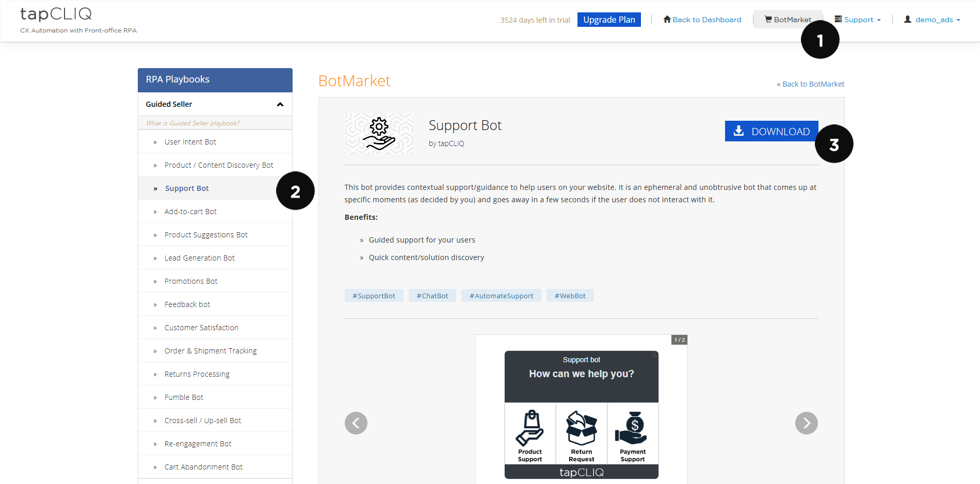Click the Upgrade Plan button
This screenshot has height=484, width=980.
click(609, 20)
